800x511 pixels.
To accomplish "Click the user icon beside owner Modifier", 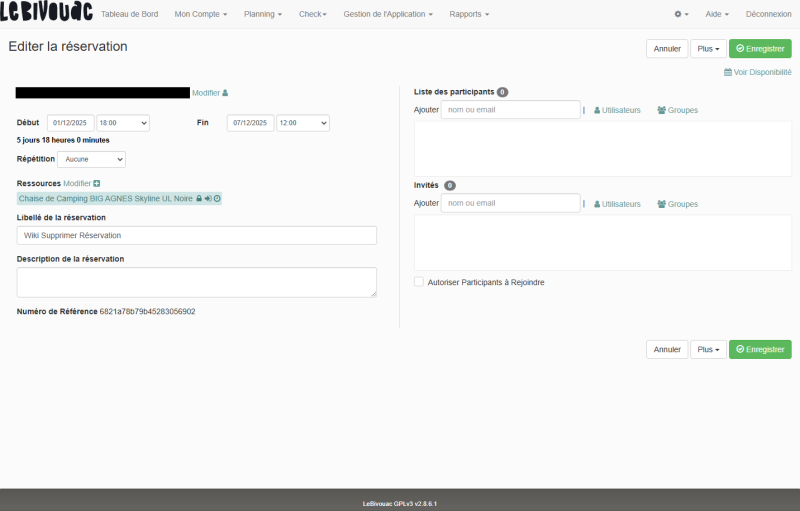I will click(x=225, y=93).
